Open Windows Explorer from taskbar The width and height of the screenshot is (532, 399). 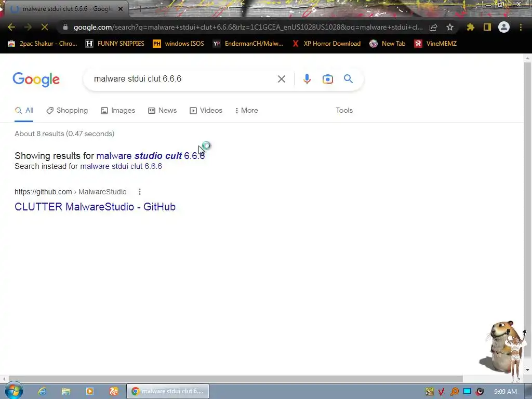[x=66, y=391]
